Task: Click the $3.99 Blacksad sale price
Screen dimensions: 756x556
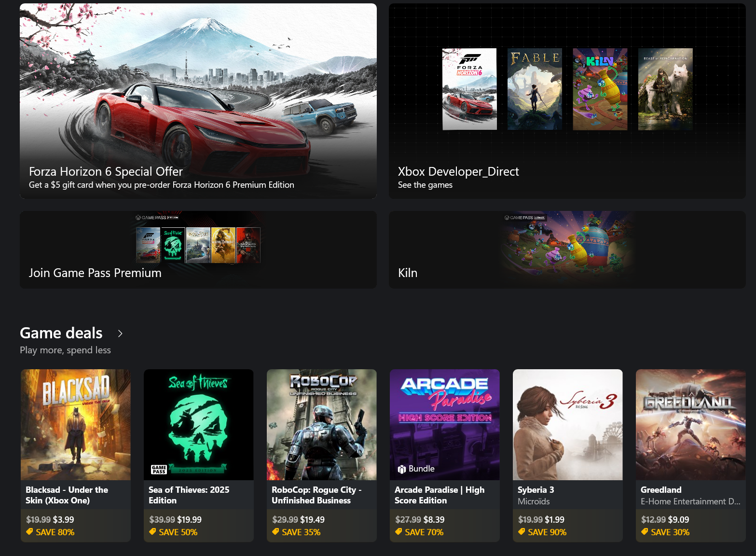Action: (63, 520)
